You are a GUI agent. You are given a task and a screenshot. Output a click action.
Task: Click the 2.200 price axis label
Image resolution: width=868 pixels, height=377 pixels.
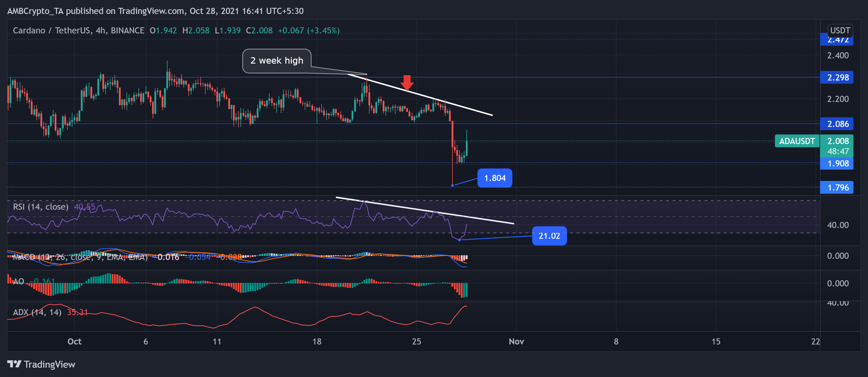click(838, 99)
